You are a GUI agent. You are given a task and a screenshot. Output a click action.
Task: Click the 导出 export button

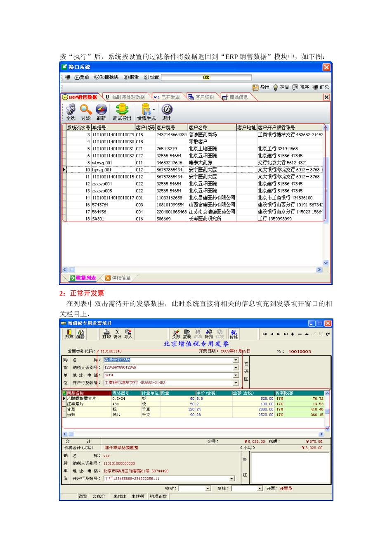pos(261,87)
